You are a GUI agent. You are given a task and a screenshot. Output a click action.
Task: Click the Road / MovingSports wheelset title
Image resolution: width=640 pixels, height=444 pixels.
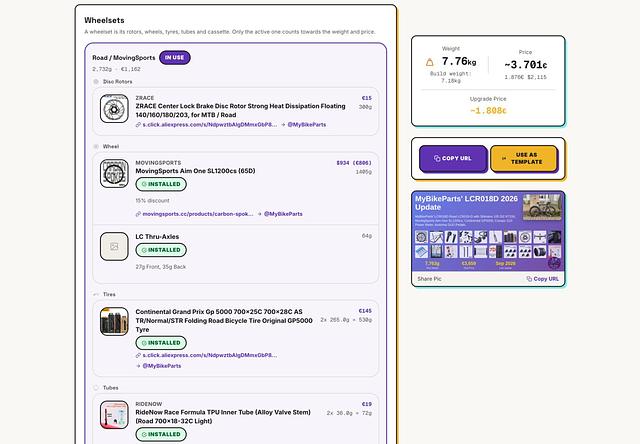point(124,58)
